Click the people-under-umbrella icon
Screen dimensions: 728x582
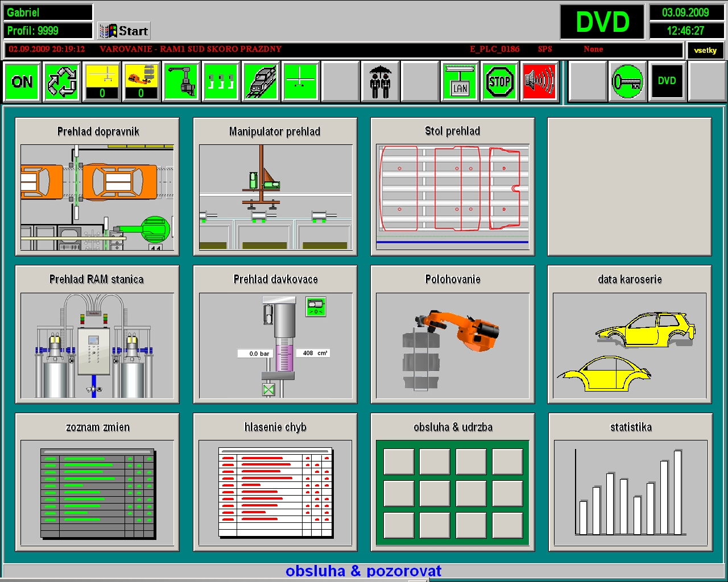[380, 82]
